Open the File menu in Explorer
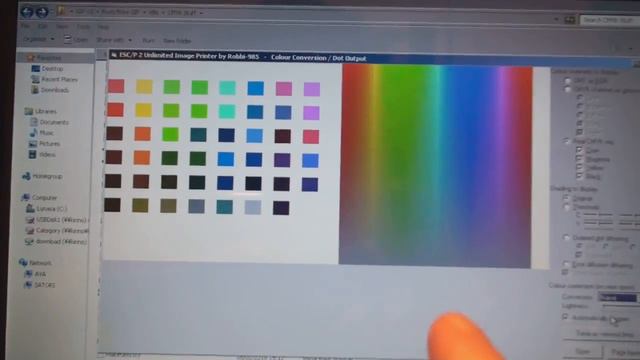The image size is (640, 360). point(26,26)
